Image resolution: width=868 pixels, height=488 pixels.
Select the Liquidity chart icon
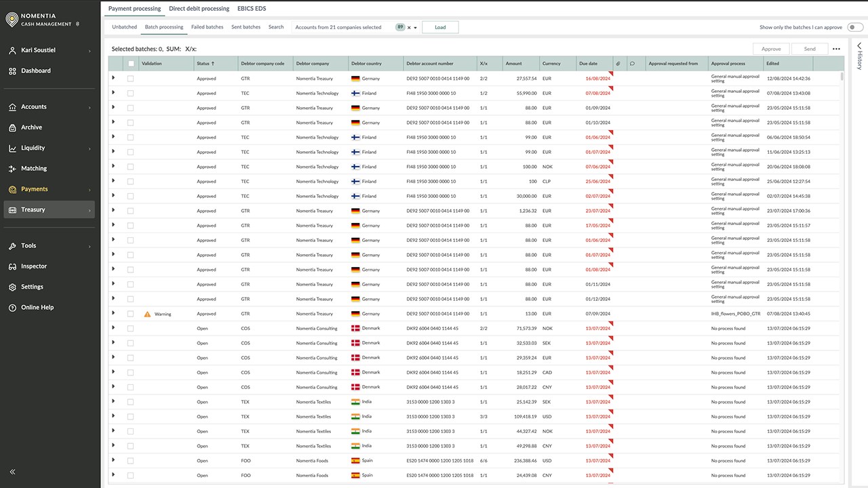coord(12,148)
